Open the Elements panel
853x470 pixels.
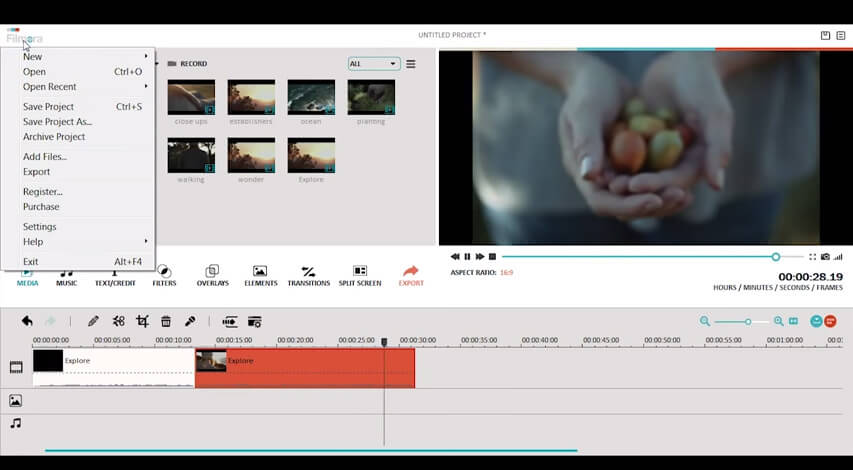point(261,276)
